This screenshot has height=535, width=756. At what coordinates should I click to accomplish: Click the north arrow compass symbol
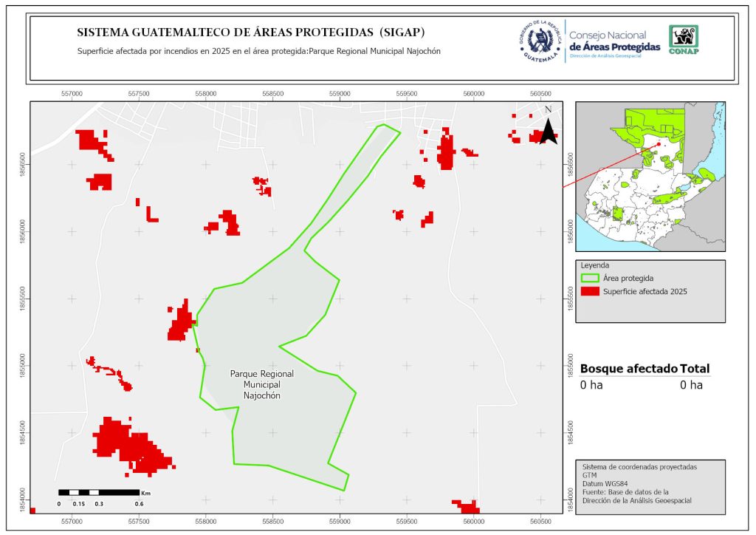(x=548, y=129)
